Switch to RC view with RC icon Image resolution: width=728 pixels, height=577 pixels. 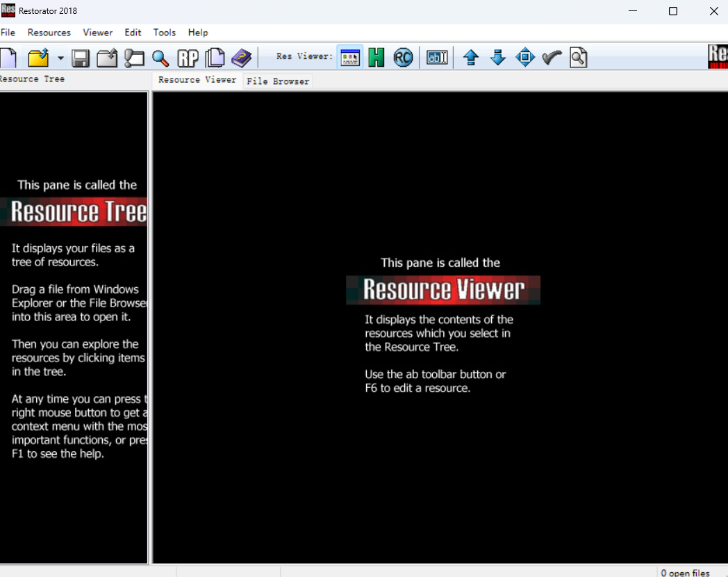403,58
